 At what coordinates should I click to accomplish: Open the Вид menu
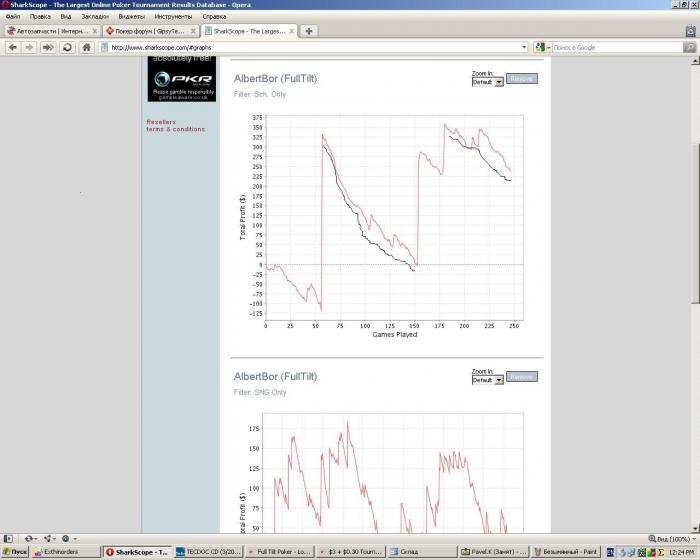coord(66,17)
